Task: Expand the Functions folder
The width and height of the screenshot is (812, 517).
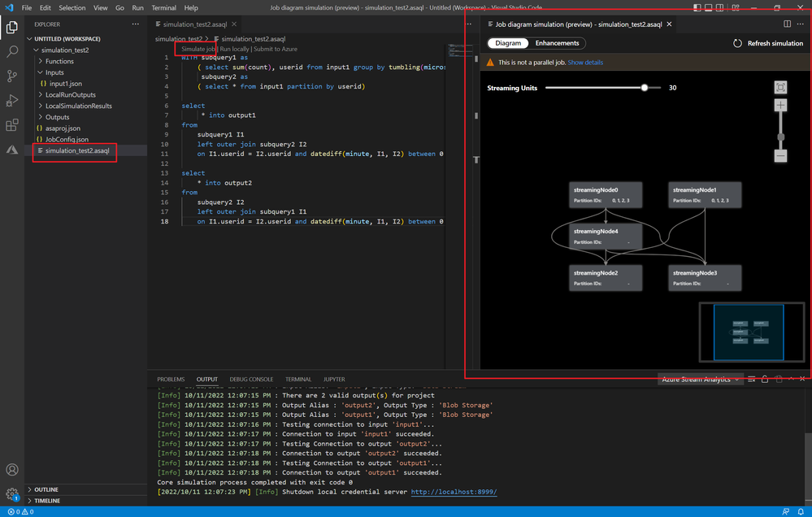Action: (x=59, y=61)
